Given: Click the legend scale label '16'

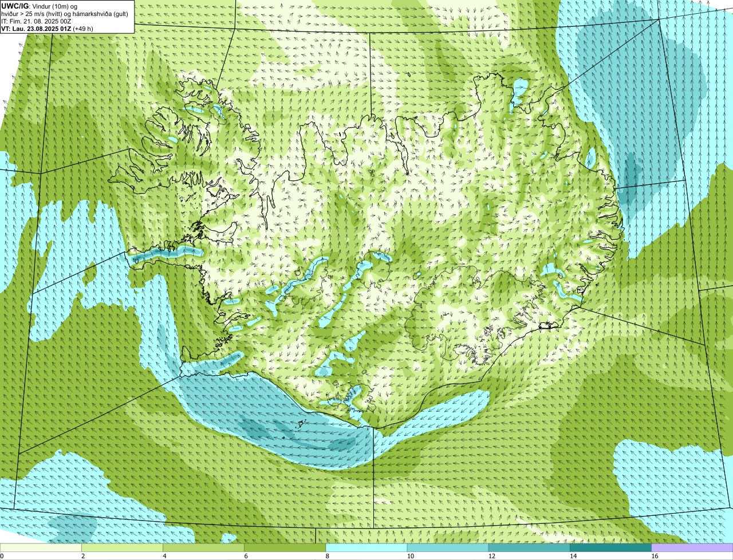Looking at the screenshot, I should pos(655,556).
